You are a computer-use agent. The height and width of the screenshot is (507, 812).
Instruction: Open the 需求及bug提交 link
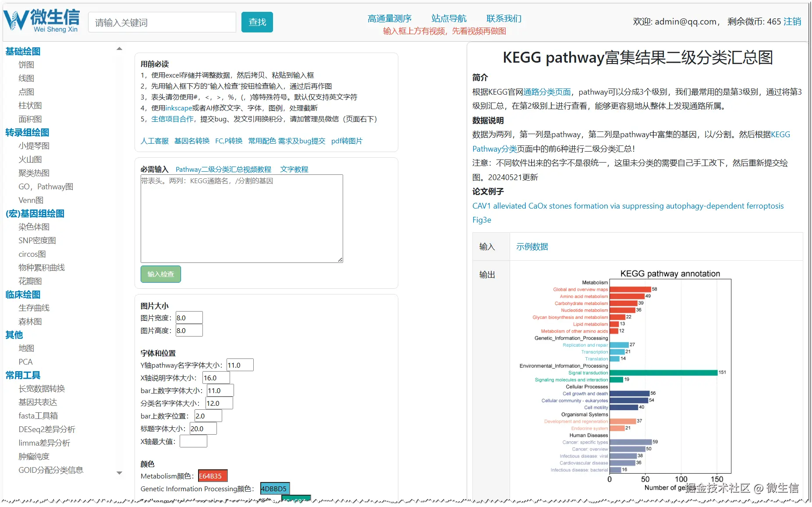click(x=302, y=141)
